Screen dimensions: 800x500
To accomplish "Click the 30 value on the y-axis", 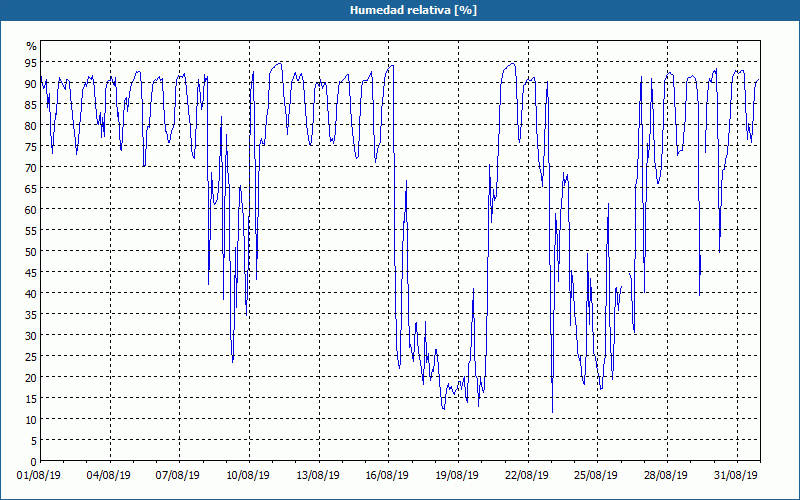I will tap(31, 336).
